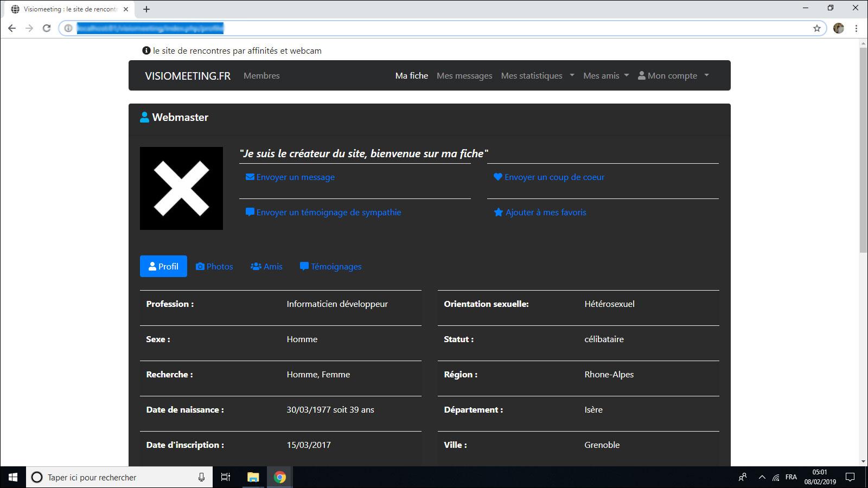The width and height of the screenshot is (868, 488).
Task: Expand the Mes amis dropdown
Action: pyautogui.click(x=606, y=76)
